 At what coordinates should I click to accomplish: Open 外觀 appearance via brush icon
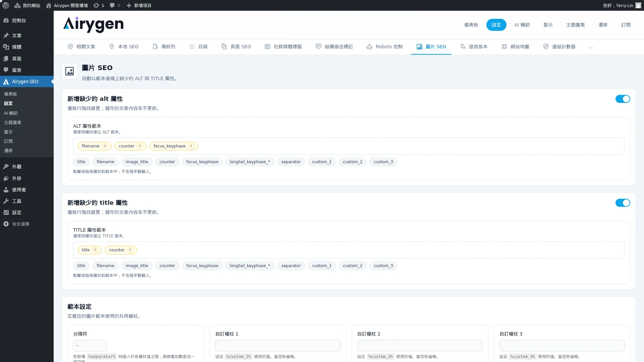[6, 167]
